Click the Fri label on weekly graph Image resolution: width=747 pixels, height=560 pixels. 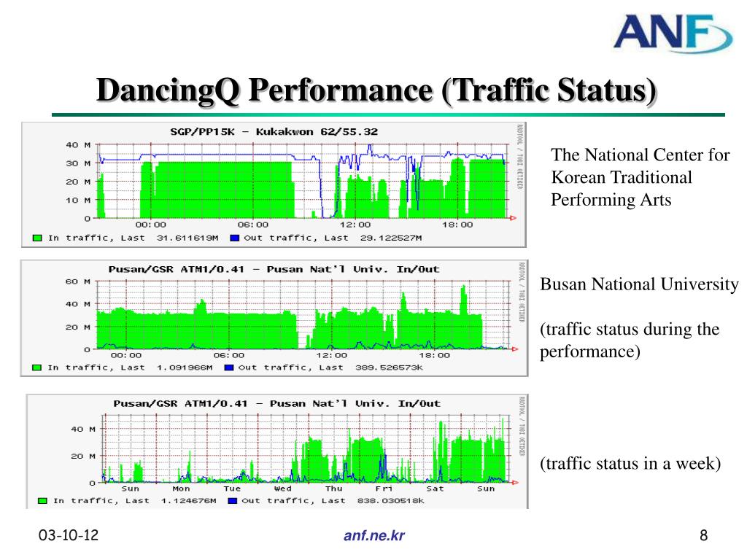(x=384, y=489)
